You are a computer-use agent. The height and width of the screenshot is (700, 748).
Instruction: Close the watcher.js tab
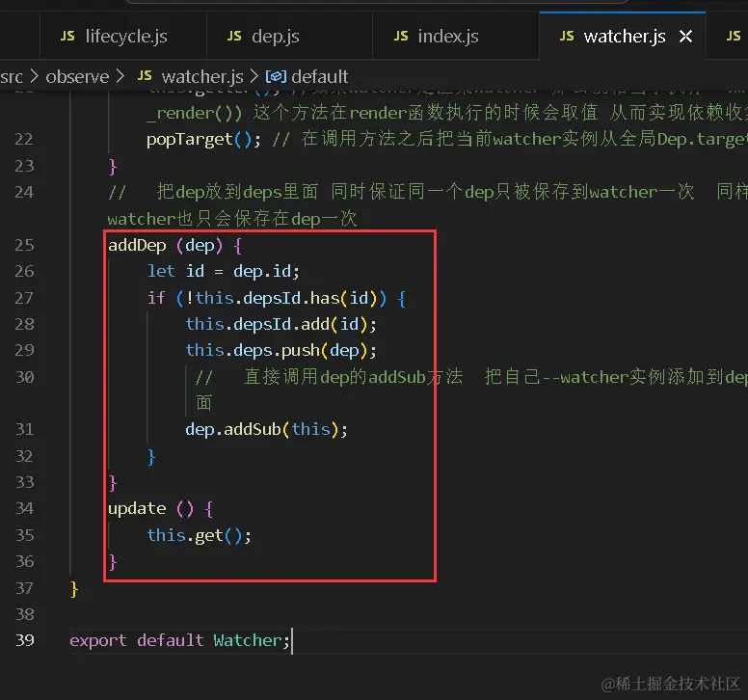pyautogui.click(x=685, y=37)
